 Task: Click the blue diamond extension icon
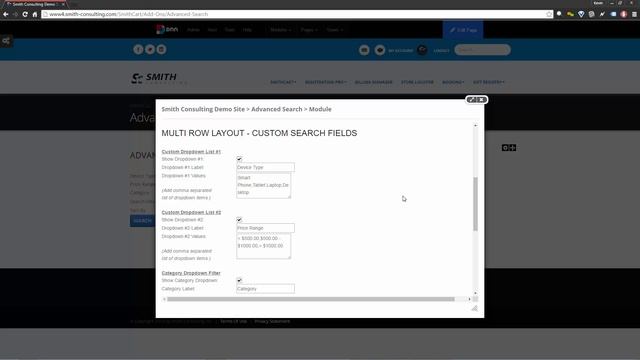pos(581,14)
